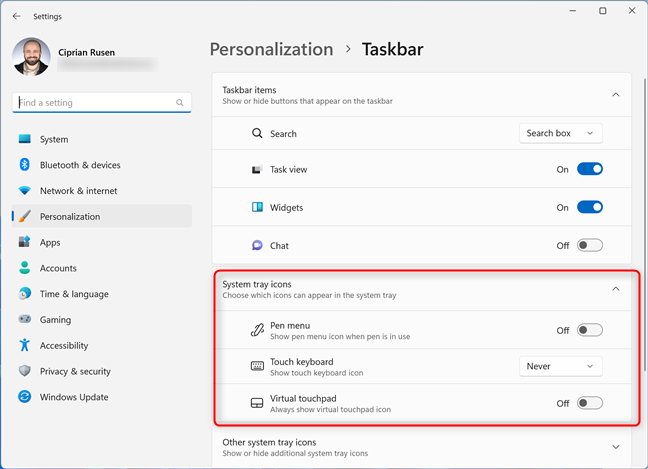Click the Network wifi icon in sidebar
Image resolution: width=648 pixels, height=469 pixels.
[x=25, y=190]
